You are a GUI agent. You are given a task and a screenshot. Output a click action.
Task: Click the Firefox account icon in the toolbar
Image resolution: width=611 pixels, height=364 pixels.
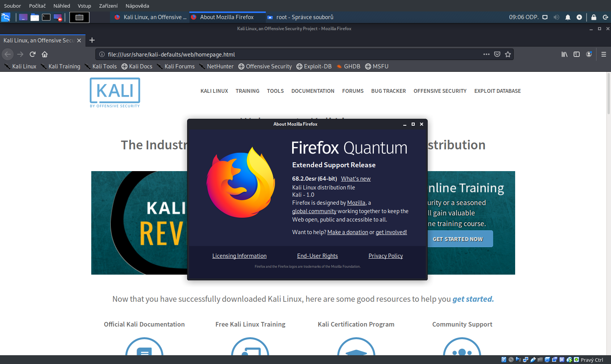(x=589, y=54)
